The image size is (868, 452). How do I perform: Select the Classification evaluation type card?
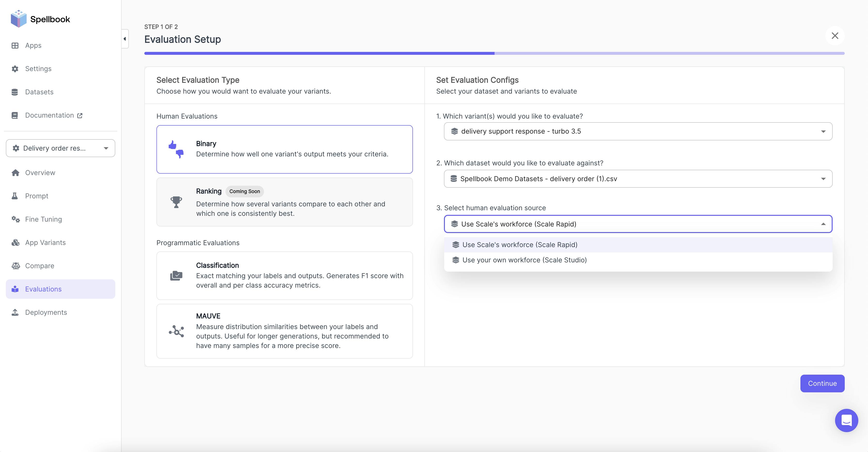(x=284, y=275)
